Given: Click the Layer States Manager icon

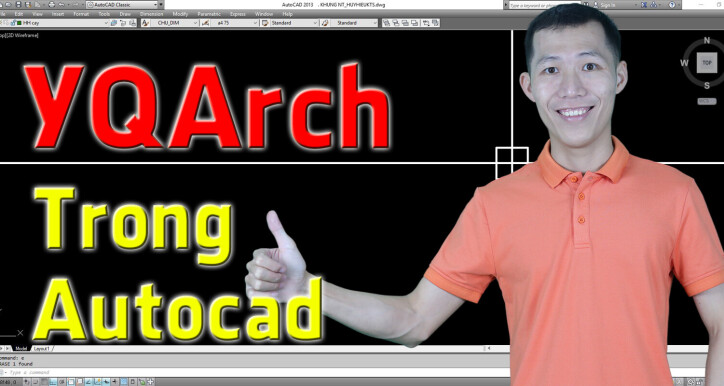Looking at the screenshot, I should coord(133,23).
